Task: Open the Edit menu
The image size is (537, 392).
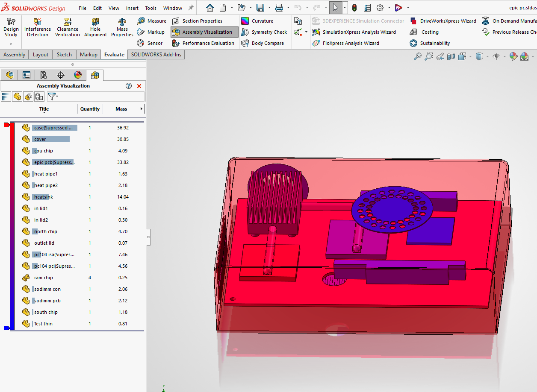Action: pyautogui.click(x=97, y=8)
